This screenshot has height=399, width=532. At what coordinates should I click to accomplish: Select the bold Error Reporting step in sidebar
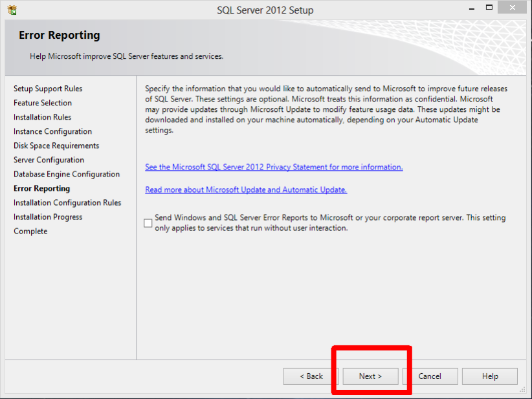[41, 188]
